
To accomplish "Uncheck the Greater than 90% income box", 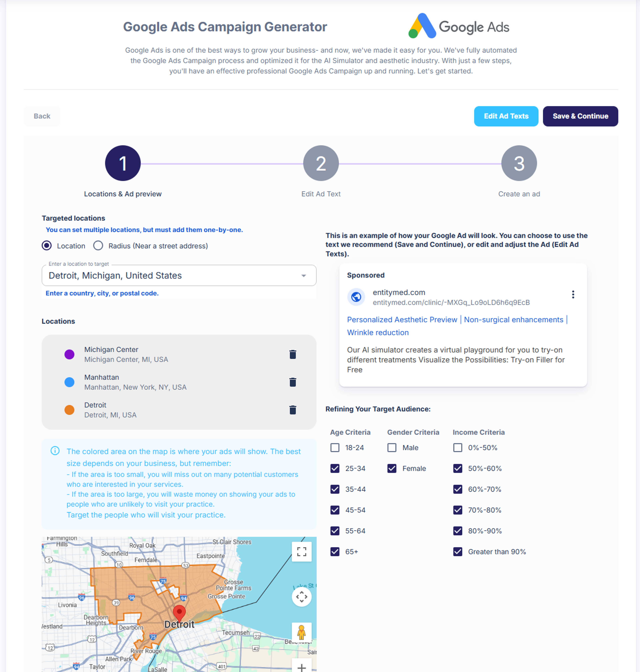I will pyautogui.click(x=457, y=552).
